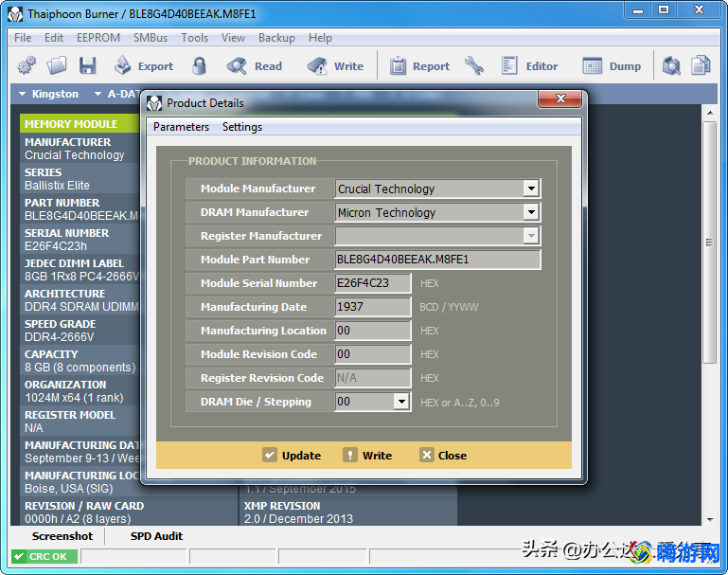Click the save floppy disk icon
The width and height of the screenshot is (728, 575).
(87, 65)
